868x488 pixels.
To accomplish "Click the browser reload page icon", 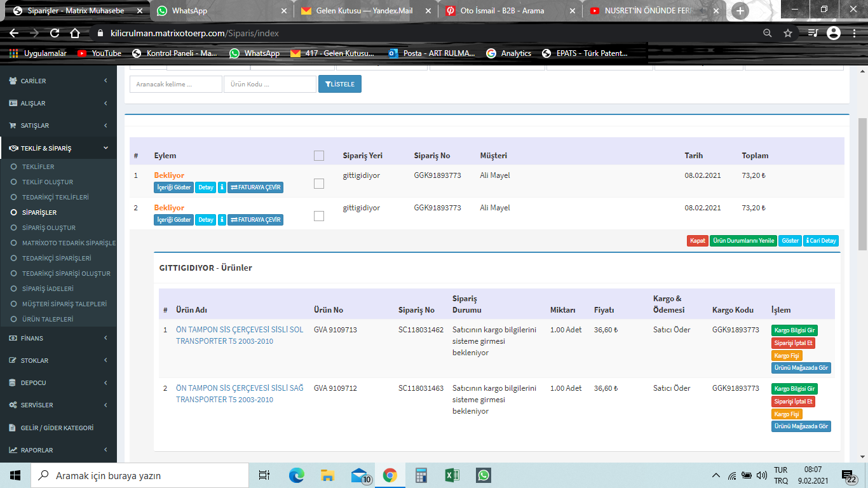I will tap(55, 33).
